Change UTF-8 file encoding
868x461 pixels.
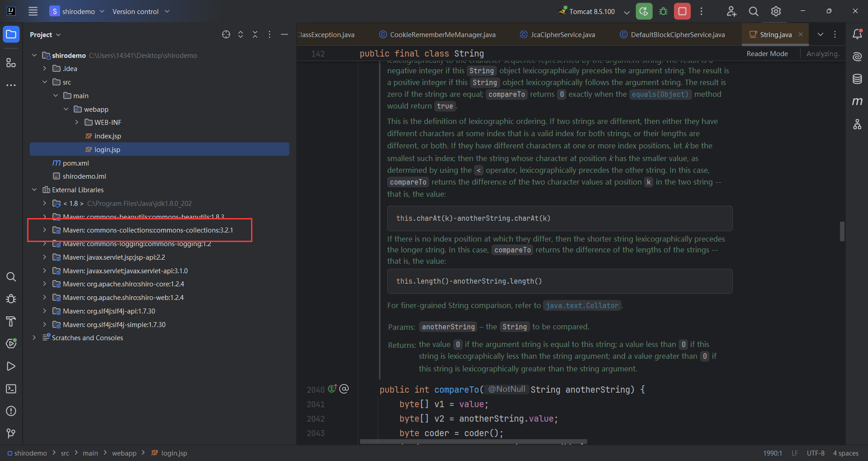(x=816, y=453)
